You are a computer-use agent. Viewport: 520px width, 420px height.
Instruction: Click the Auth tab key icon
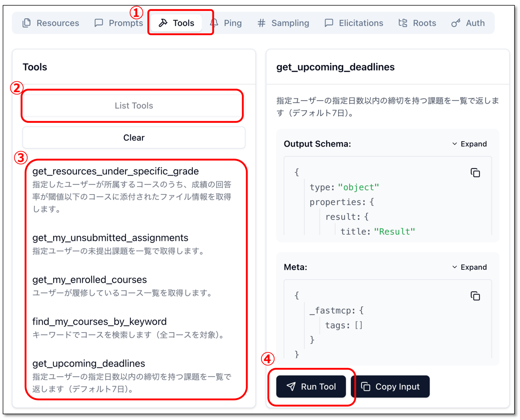[x=456, y=23]
